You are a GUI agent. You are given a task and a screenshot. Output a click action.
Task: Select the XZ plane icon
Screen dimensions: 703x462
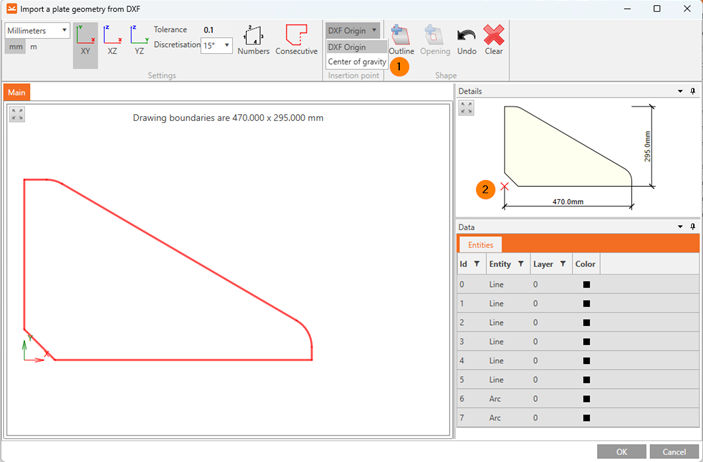pyautogui.click(x=112, y=40)
